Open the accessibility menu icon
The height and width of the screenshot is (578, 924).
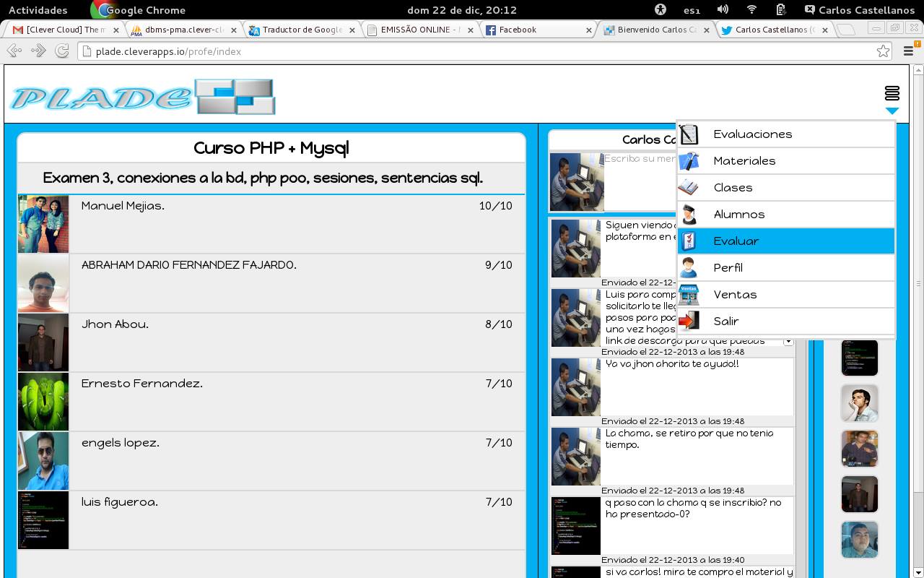click(x=660, y=9)
